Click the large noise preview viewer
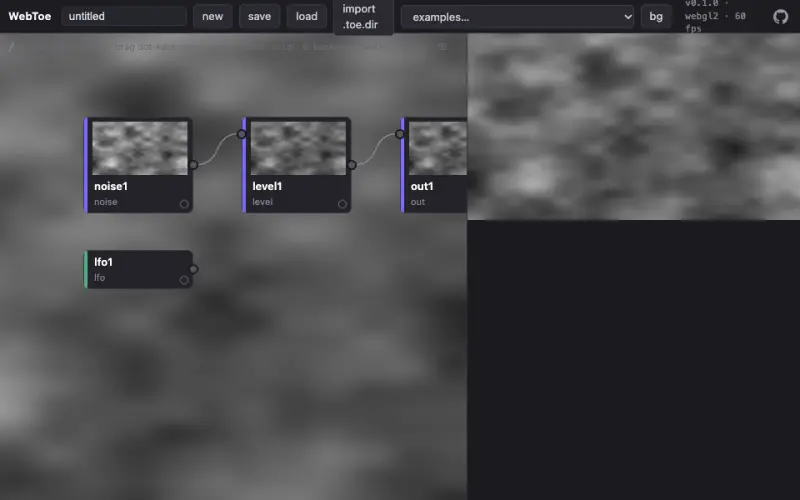The width and height of the screenshot is (800, 500). coord(634,127)
